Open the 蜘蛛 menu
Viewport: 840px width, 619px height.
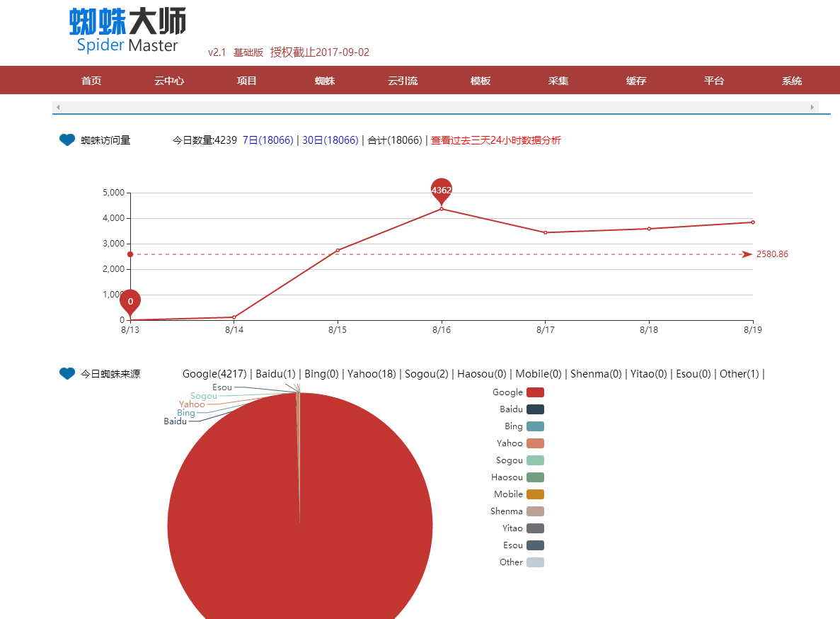pyautogui.click(x=325, y=81)
